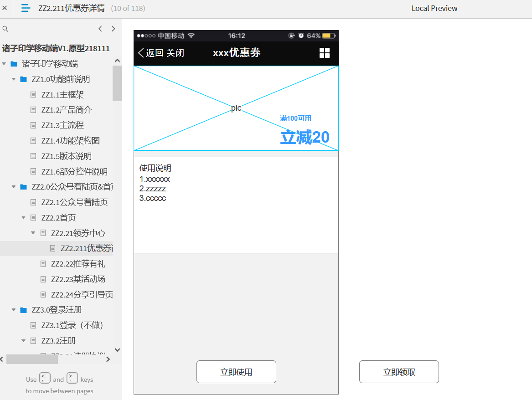Viewport: 532px width, 400px height.
Task: Click the ZZ2.211优惠券详情 page title
Action: point(72,8)
